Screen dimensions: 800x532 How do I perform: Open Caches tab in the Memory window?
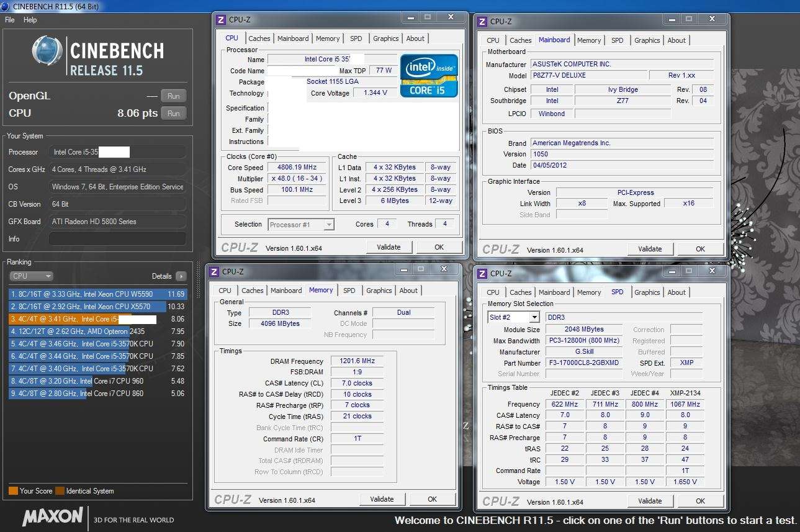253,291
